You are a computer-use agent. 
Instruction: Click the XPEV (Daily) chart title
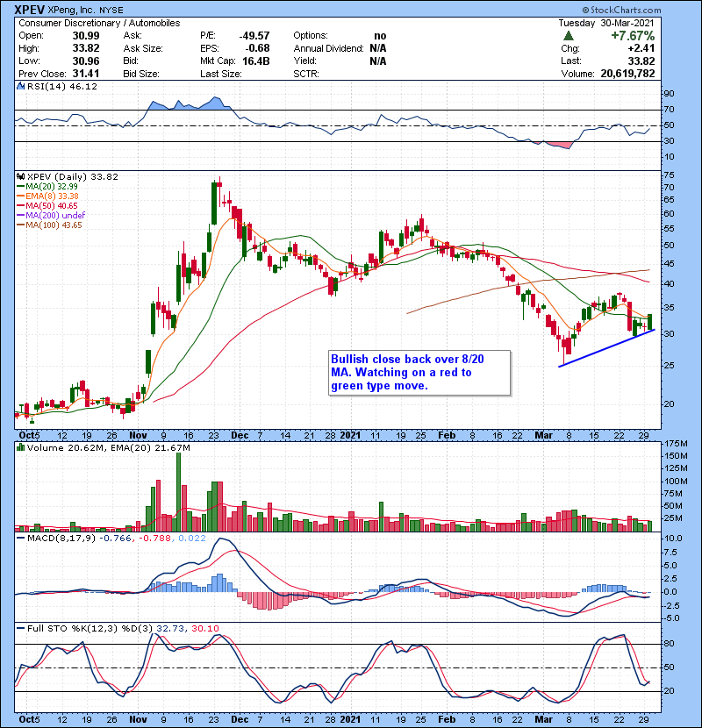(x=73, y=176)
